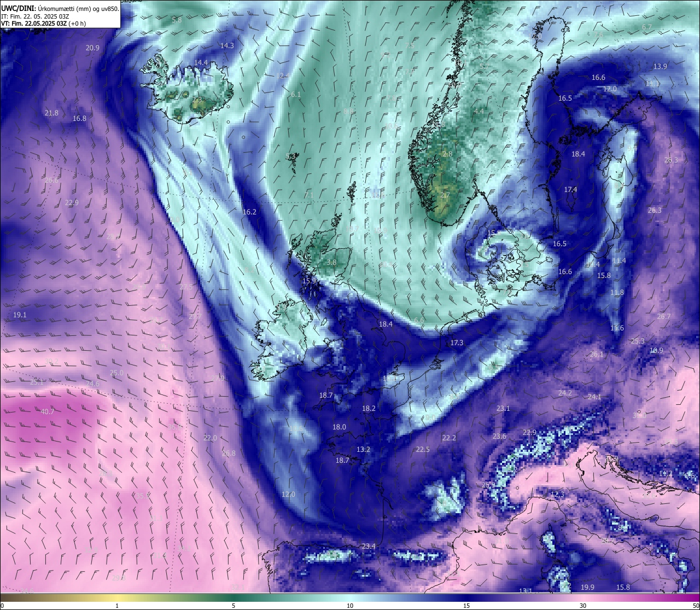The height and width of the screenshot is (610, 700).
Task: Click the 26.7 value label
Action: [x=663, y=317]
